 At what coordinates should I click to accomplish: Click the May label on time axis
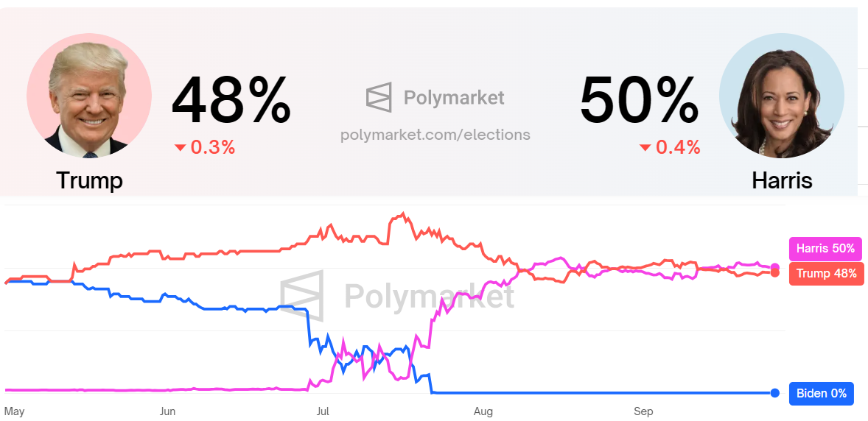point(15,411)
